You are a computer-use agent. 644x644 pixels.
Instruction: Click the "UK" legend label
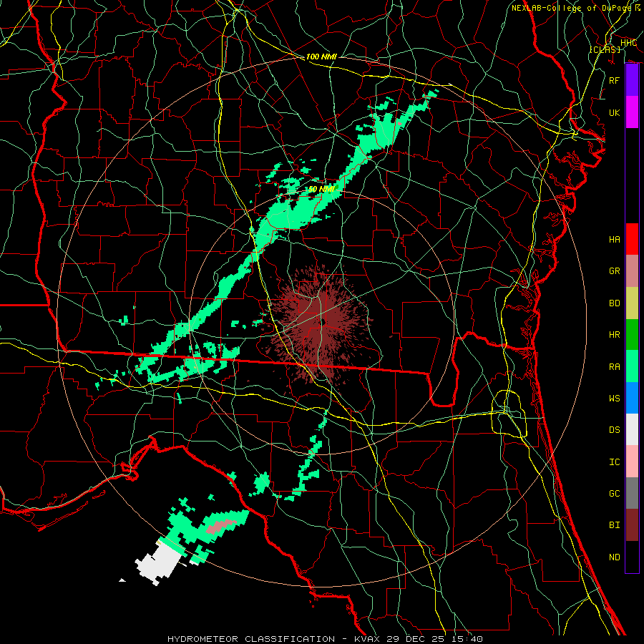(615, 112)
